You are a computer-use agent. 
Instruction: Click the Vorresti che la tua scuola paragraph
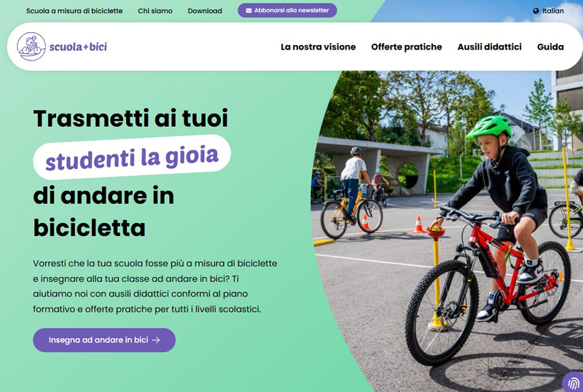[x=155, y=286]
